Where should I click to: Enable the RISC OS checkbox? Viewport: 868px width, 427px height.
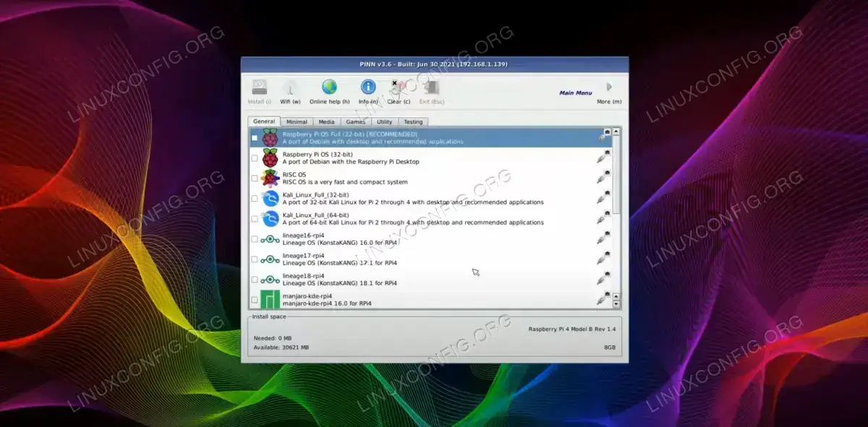click(x=255, y=178)
